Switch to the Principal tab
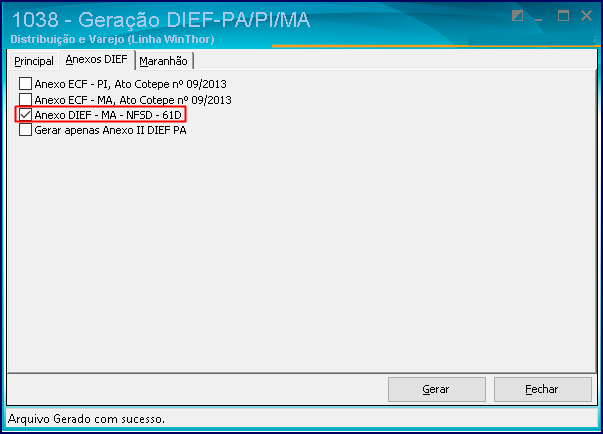 point(34,61)
